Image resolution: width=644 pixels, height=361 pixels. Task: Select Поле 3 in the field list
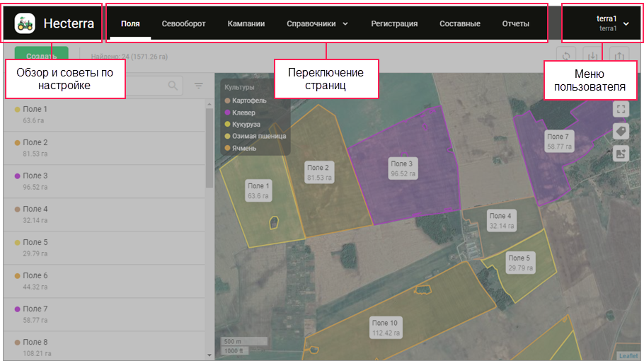[35, 176]
